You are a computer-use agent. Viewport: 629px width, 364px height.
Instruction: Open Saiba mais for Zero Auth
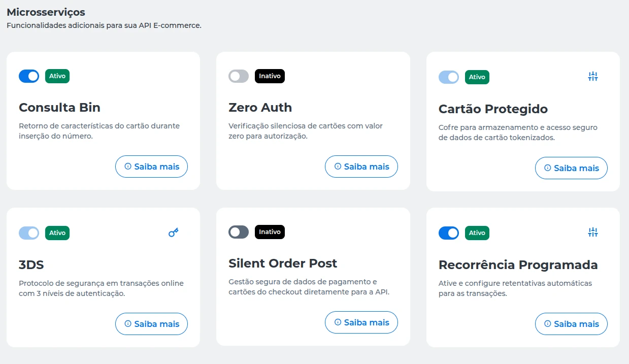361,166
